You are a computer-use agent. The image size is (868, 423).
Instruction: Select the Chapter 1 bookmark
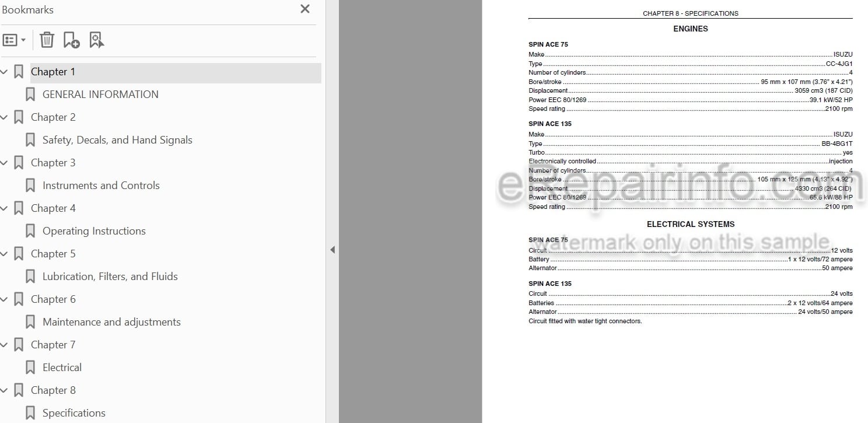coord(53,72)
